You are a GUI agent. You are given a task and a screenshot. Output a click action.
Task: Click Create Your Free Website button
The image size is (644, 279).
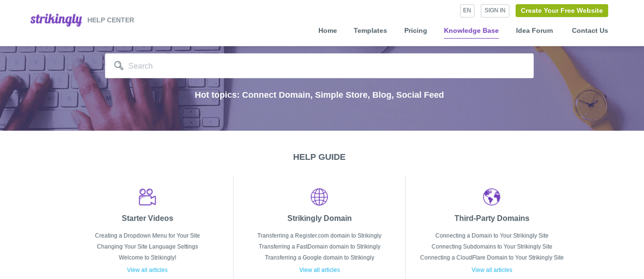562,11
